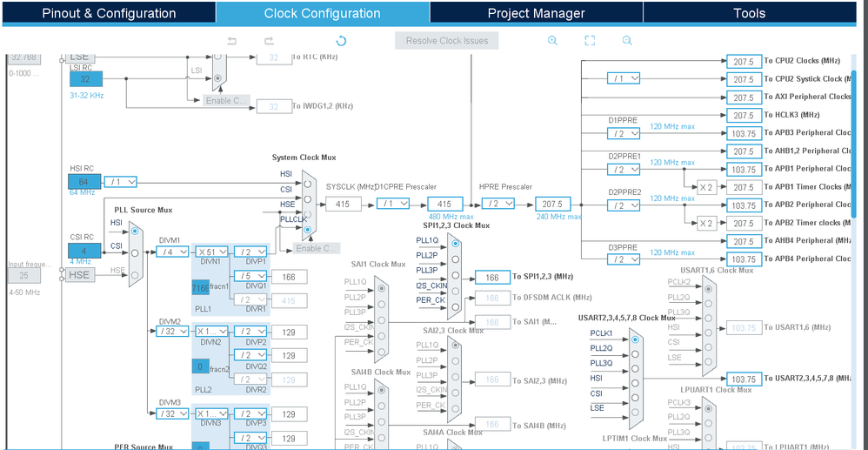Screen dimensions: 868x450
Task: Click the D1CPRE output 415 field
Action: tap(445, 204)
